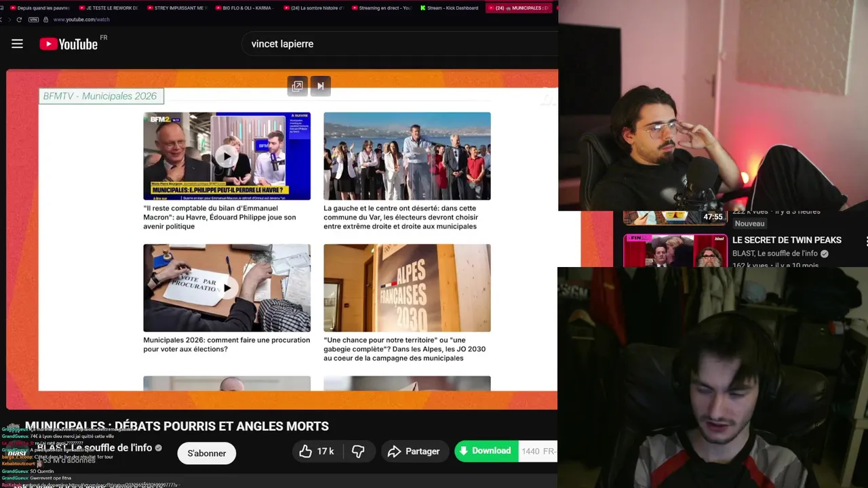Switch to 'Depuis quand les pauvres' tab

pyautogui.click(x=39, y=8)
